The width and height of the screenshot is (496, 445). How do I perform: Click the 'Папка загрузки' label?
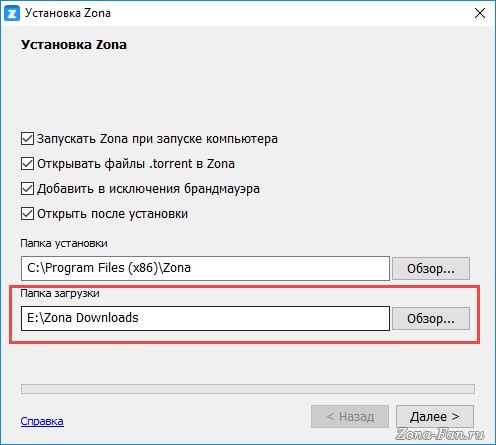click(60, 294)
